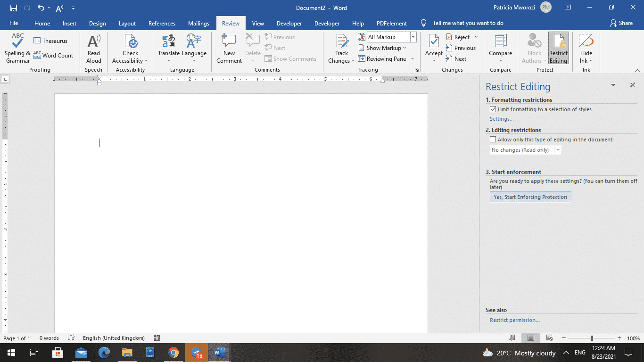The width and height of the screenshot is (644, 362).
Task: Toggle Restrict Editing pane off
Action: pyautogui.click(x=558, y=47)
